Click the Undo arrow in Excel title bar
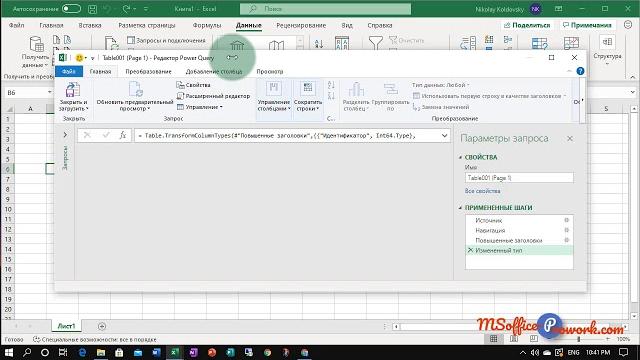Viewport: 640px width, 360px height. pos(107,9)
